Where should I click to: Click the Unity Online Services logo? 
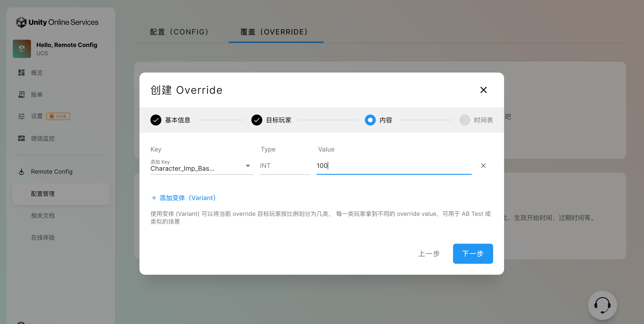tap(57, 22)
